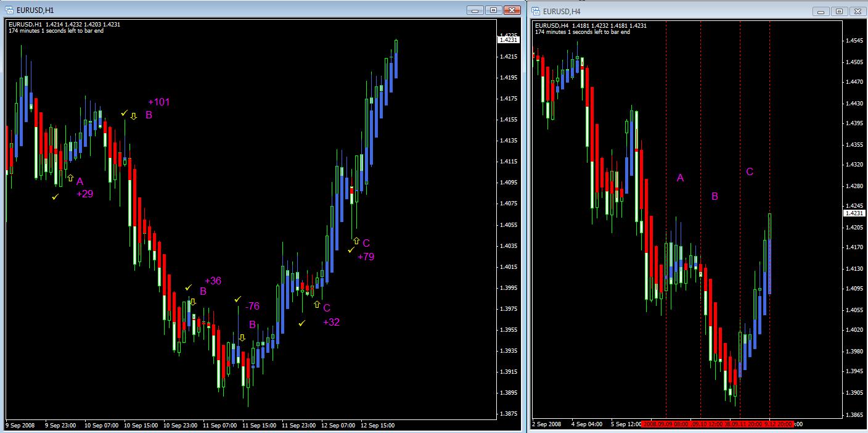
Task: Click the 1.3865 price scale label on H4
Action: (854, 415)
